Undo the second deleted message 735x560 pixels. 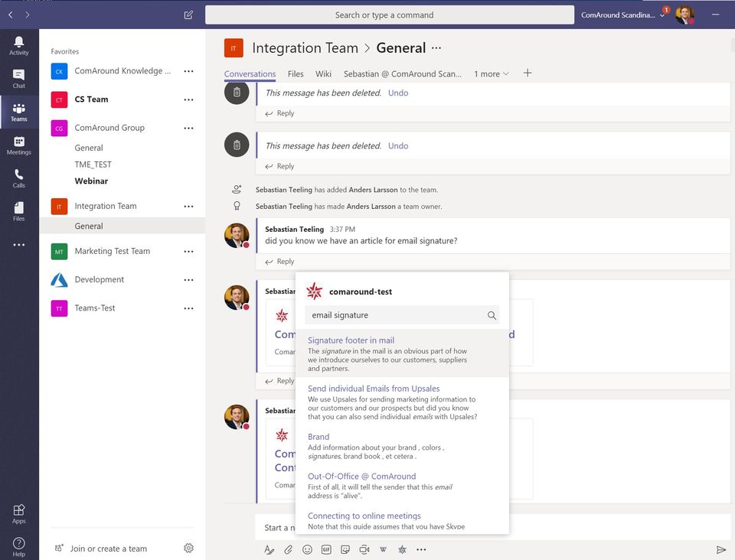pos(398,145)
